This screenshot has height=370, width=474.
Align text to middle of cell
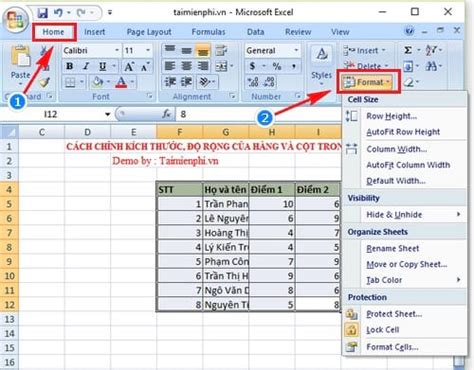(x=186, y=50)
